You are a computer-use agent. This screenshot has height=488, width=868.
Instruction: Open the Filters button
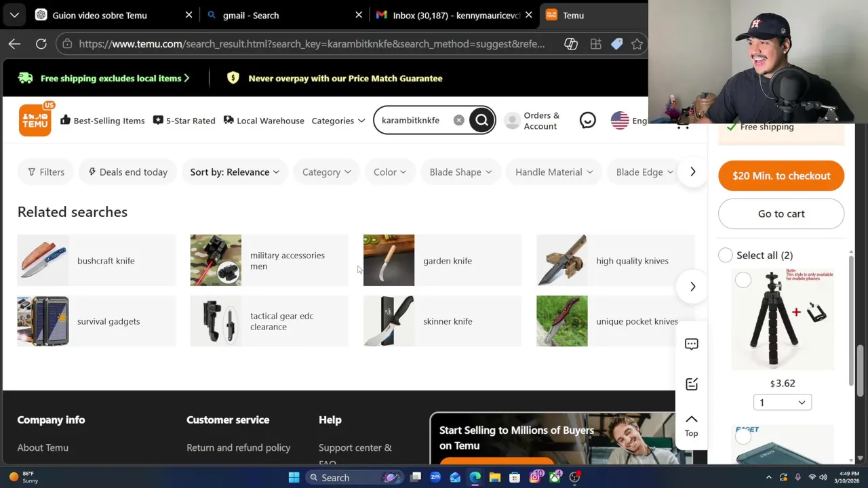(x=45, y=172)
